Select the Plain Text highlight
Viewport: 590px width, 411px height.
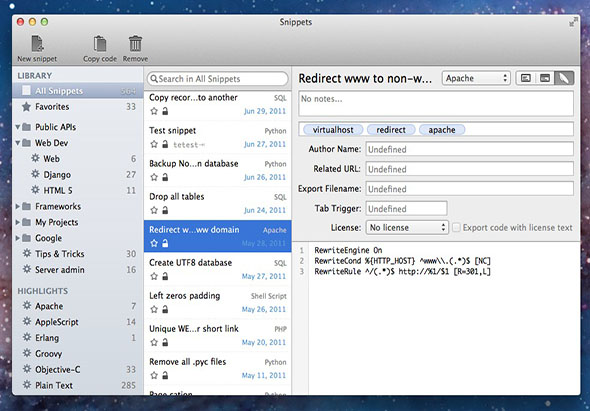(78, 385)
